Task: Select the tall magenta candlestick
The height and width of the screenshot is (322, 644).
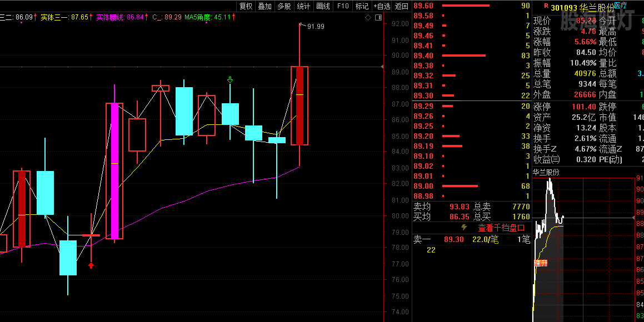Action: (x=114, y=171)
